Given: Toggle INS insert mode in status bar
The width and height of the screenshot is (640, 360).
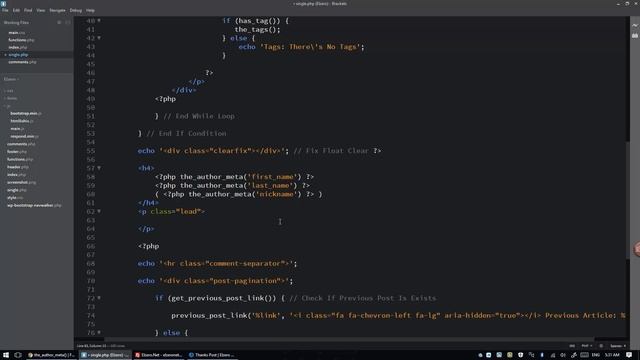Looking at the screenshot, I should 572,346.
